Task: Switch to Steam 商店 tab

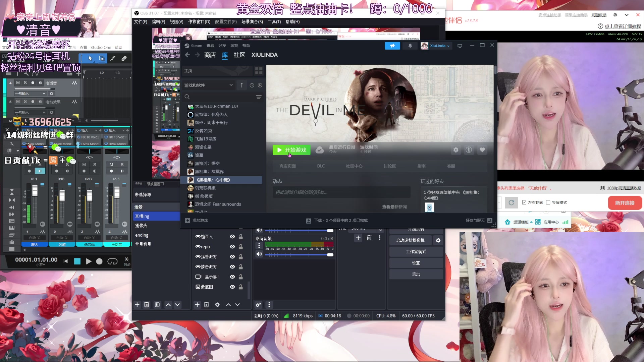Action: tap(210, 55)
